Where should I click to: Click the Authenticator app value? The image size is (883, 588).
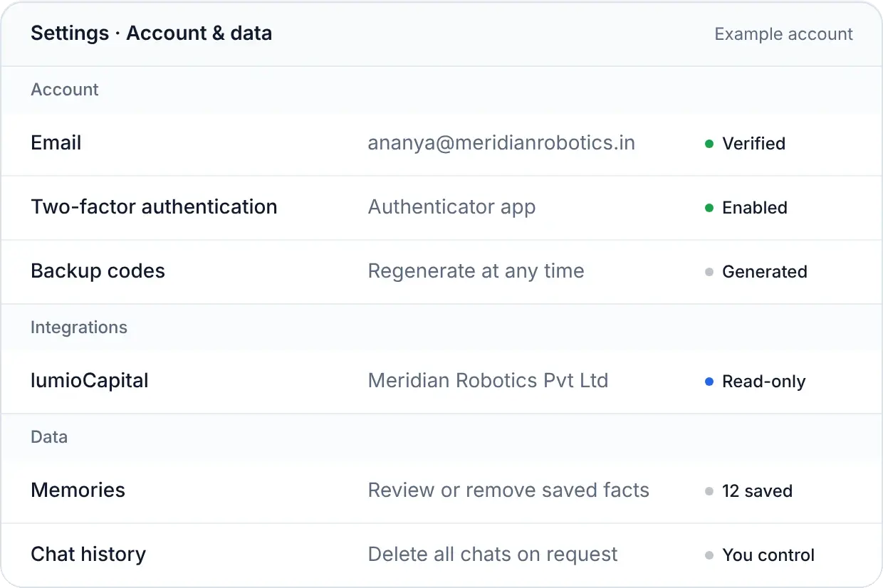(x=451, y=207)
